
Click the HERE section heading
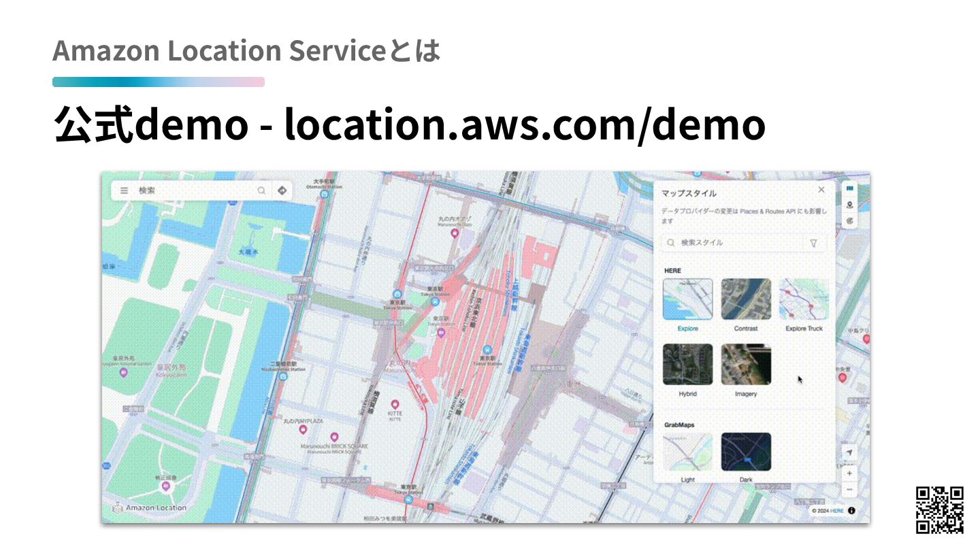pyautogui.click(x=672, y=271)
